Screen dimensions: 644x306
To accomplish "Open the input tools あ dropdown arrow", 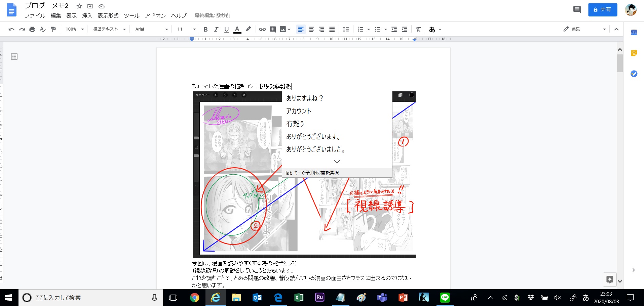I will tap(440, 30).
